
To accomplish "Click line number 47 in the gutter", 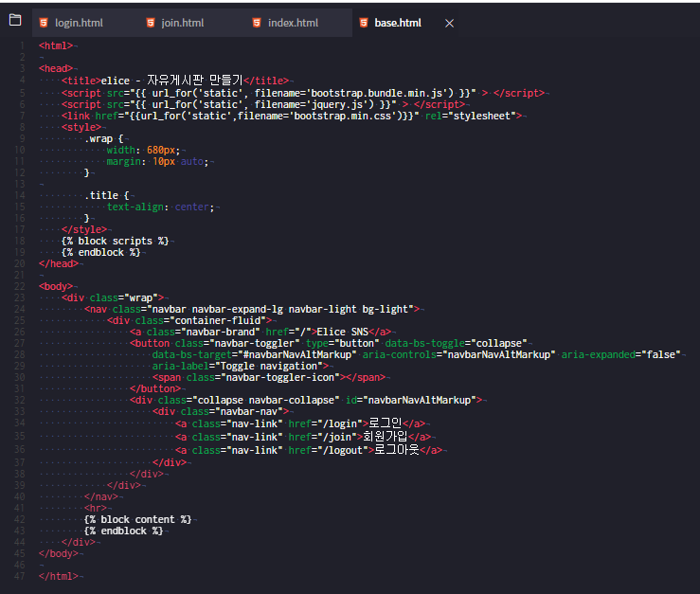I will 20,576.
